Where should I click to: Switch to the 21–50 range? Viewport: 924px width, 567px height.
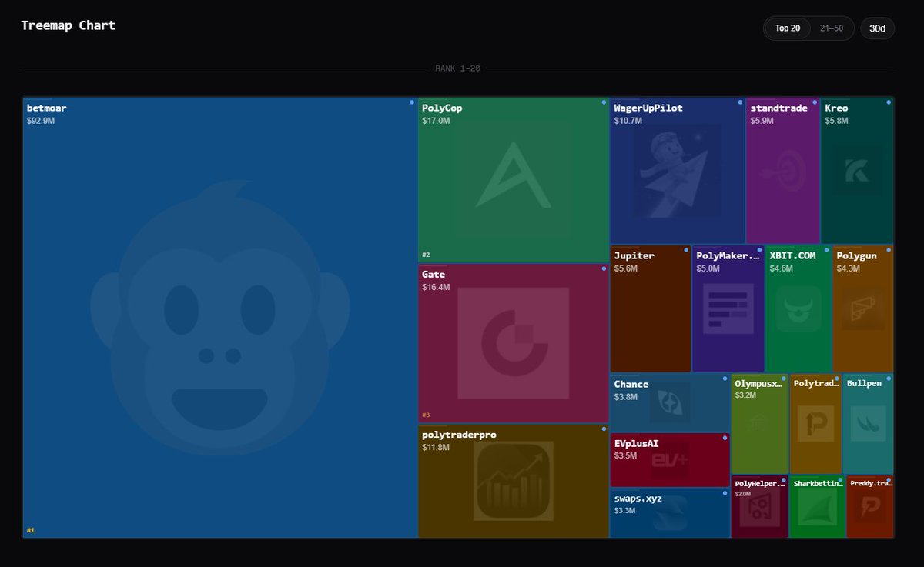[832, 28]
